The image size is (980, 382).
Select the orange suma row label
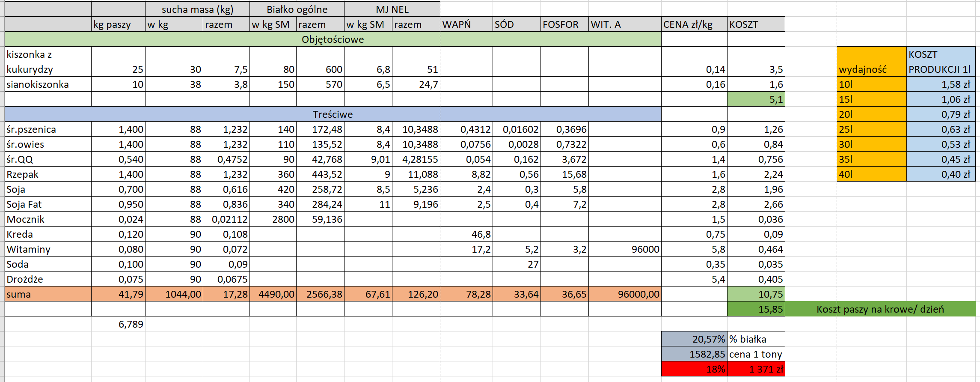(x=48, y=294)
